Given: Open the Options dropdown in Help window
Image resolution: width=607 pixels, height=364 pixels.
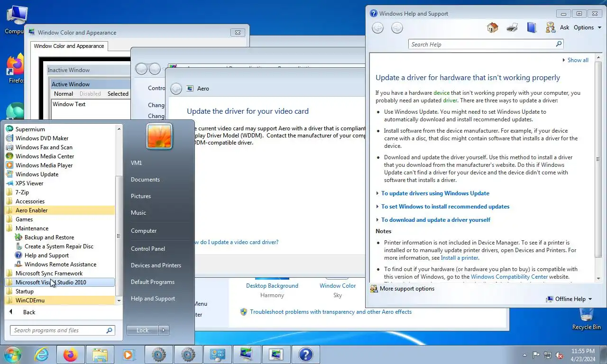Looking at the screenshot, I should (588, 27).
